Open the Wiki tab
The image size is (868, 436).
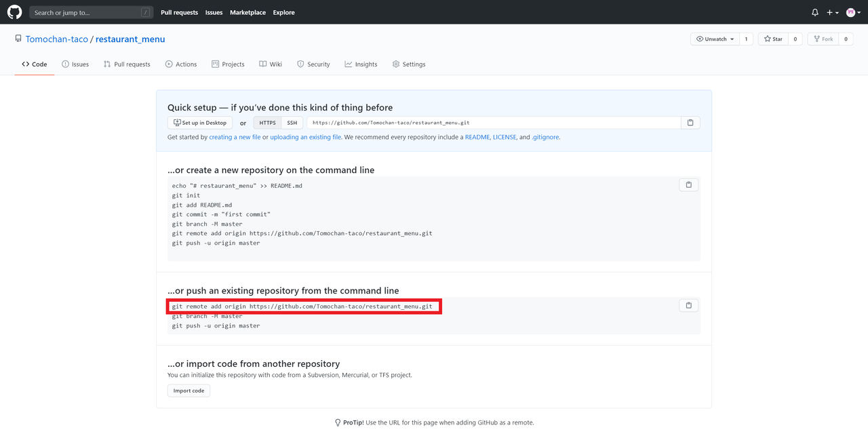tap(271, 64)
